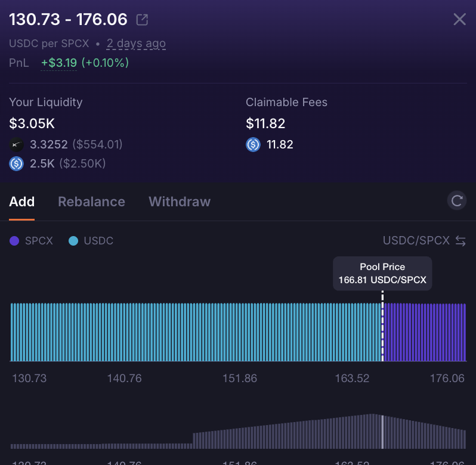
Task: Click the 140.76 axis label
Action: pos(125,379)
